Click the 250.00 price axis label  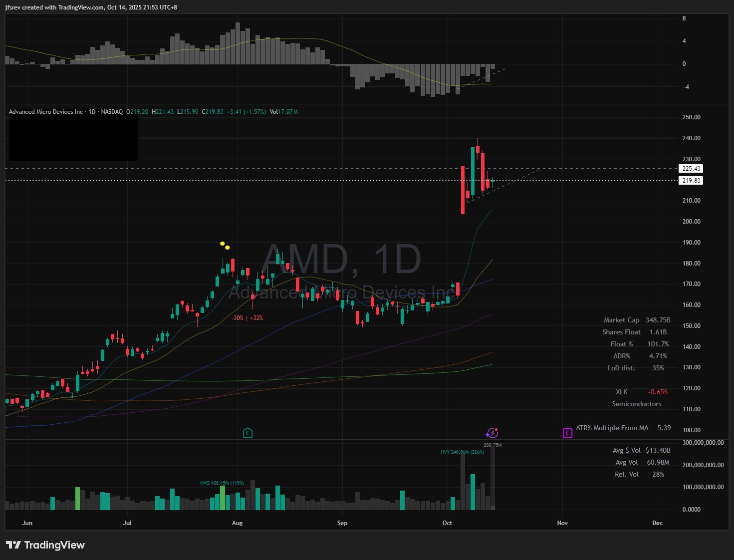pyautogui.click(x=691, y=117)
